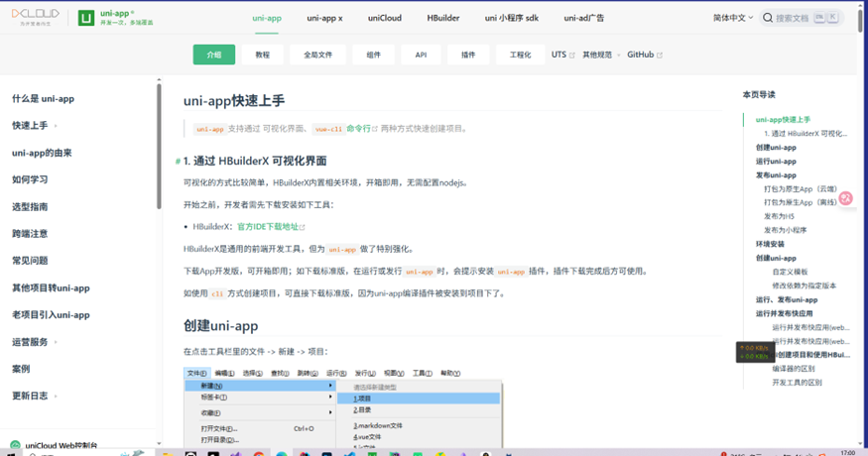Jump to 打包为原生App（离线） in outline
The image size is (868, 456).
click(801, 202)
